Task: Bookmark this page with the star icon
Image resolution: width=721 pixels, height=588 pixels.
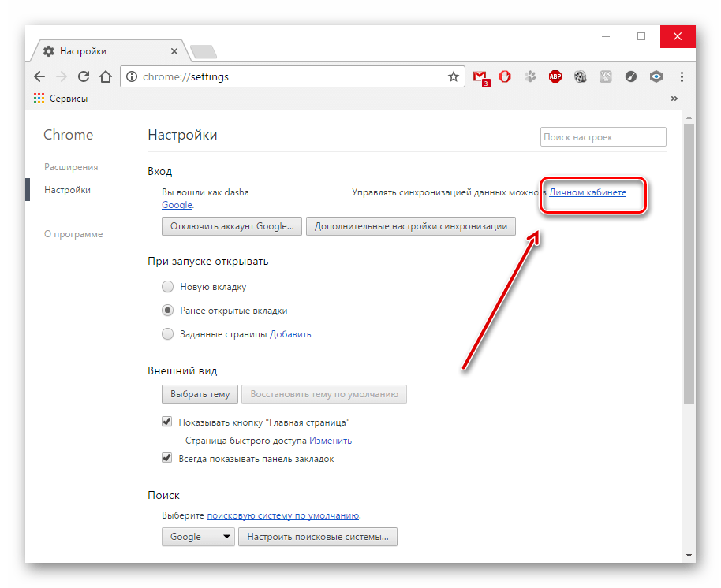Action: click(454, 76)
